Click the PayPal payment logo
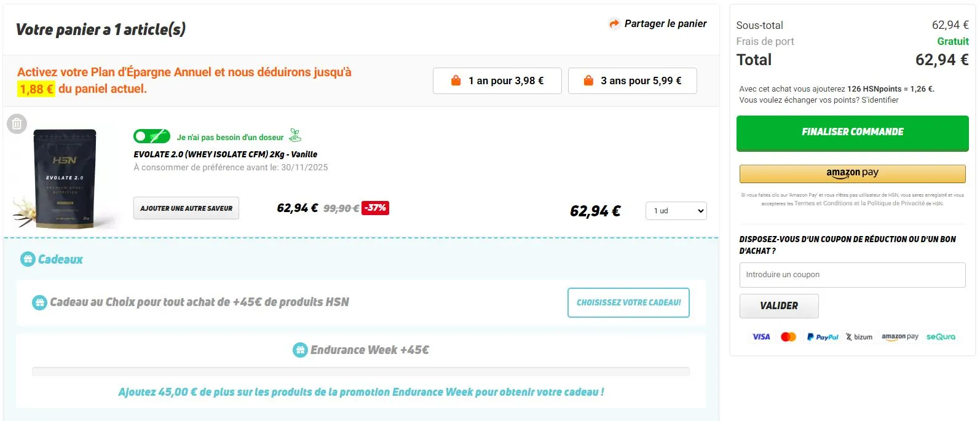Image resolution: width=980 pixels, height=421 pixels. [823, 337]
